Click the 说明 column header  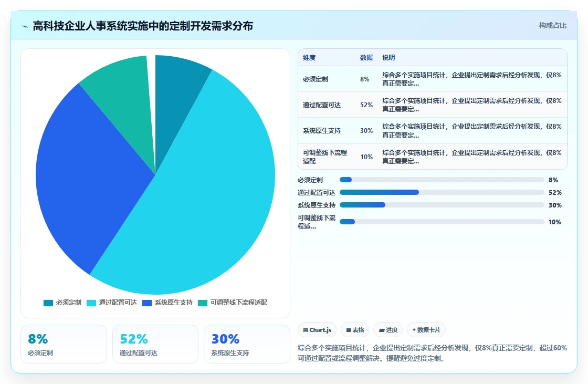coord(388,57)
